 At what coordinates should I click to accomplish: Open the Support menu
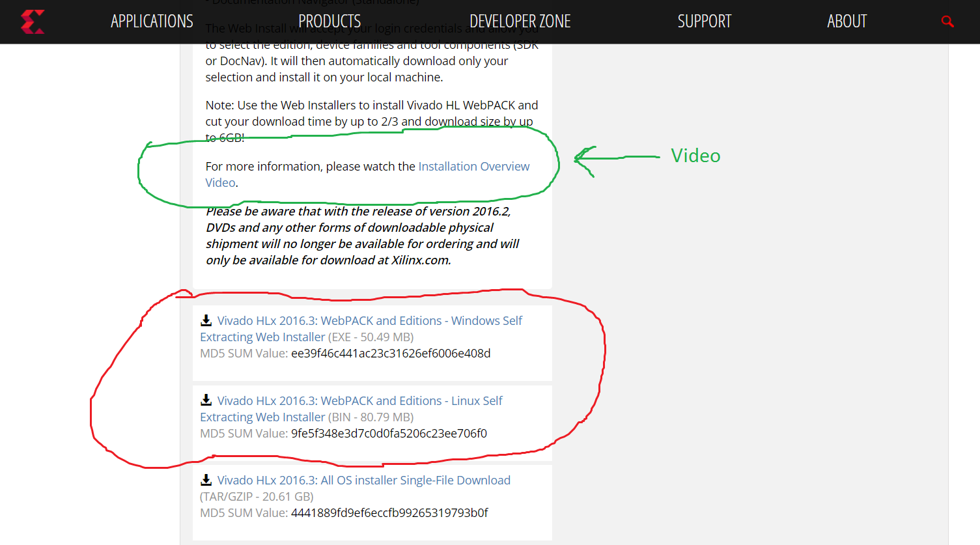705,21
